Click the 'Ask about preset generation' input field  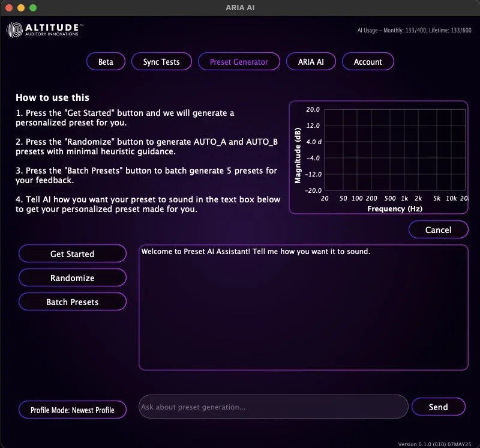273,407
